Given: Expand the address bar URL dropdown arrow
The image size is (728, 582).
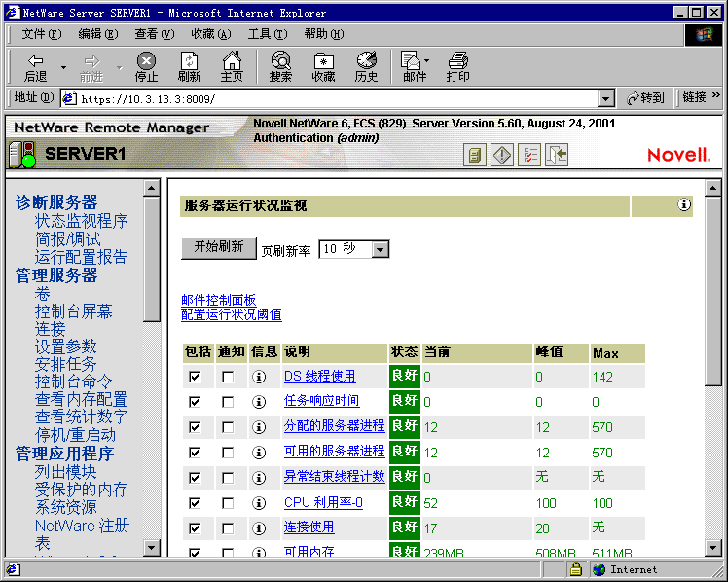Looking at the screenshot, I should (x=605, y=98).
